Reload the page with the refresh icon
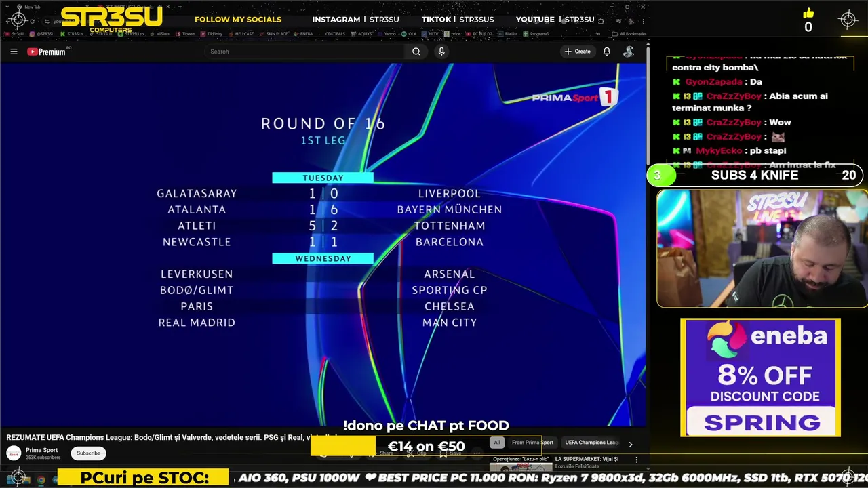Image resolution: width=868 pixels, height=488 pixels. (x=32, y=21)
